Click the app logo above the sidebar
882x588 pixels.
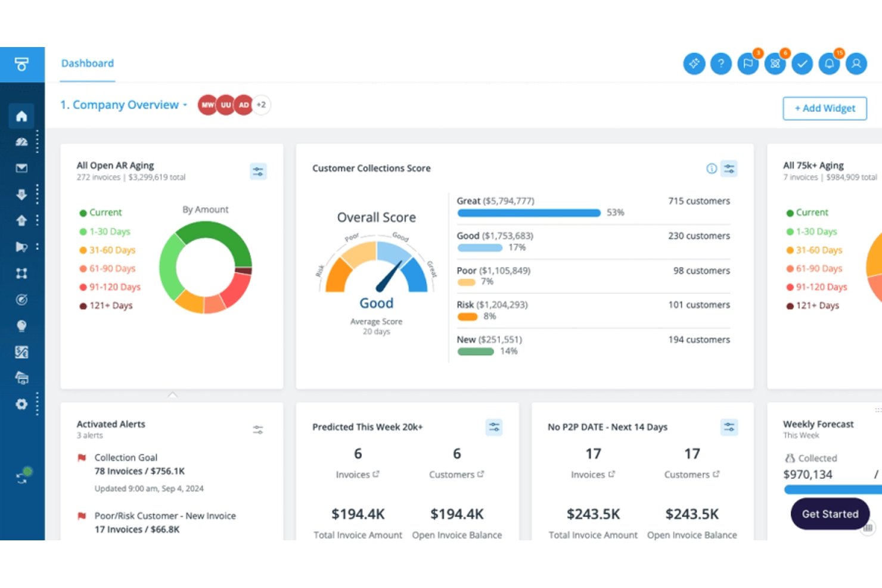(x=22, y=64)
